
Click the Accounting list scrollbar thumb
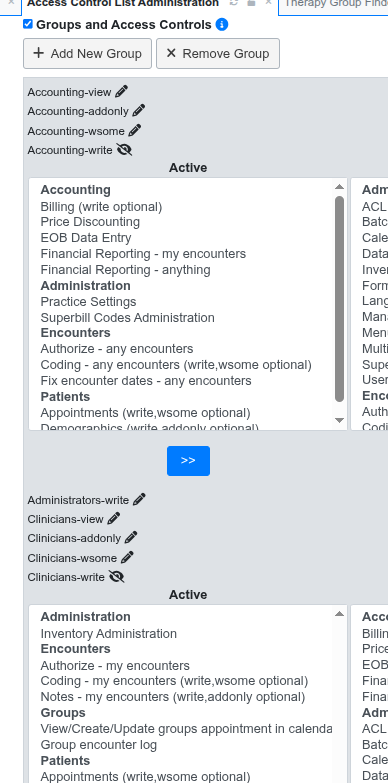click(340, 299)
